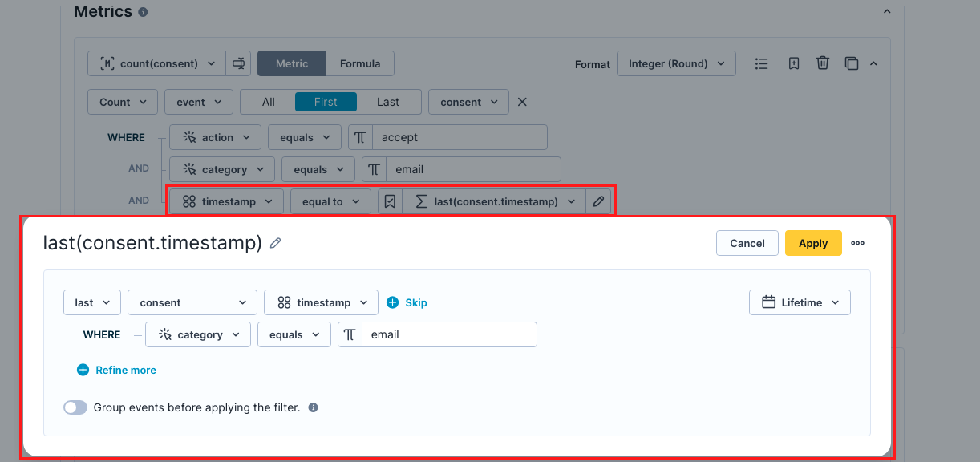Screen dimensions: 980x462
Task: Open the consent event dropdown in the metric row
Action: click(468, 102)
